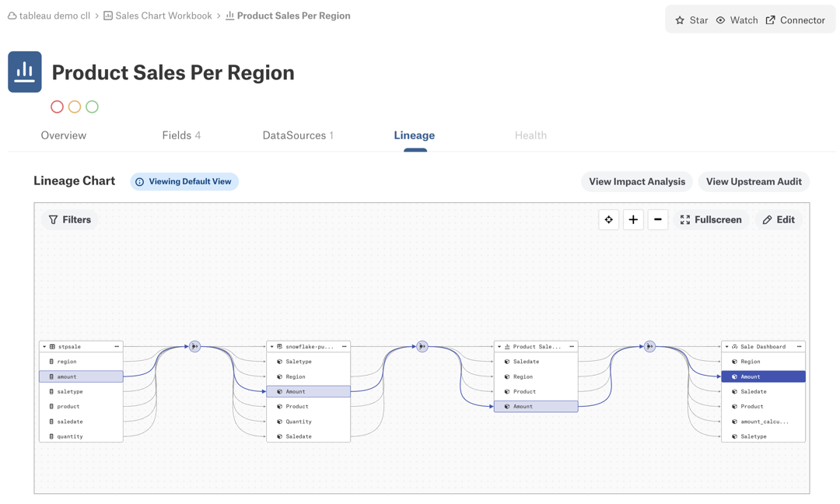This screenshot has height=504, width=840.
Task: Click the stpsale table header icon
Action: (53, 347)
